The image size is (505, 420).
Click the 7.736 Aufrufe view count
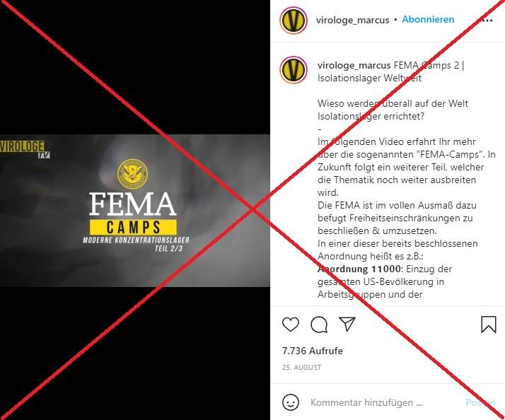[x=313, y=351]
